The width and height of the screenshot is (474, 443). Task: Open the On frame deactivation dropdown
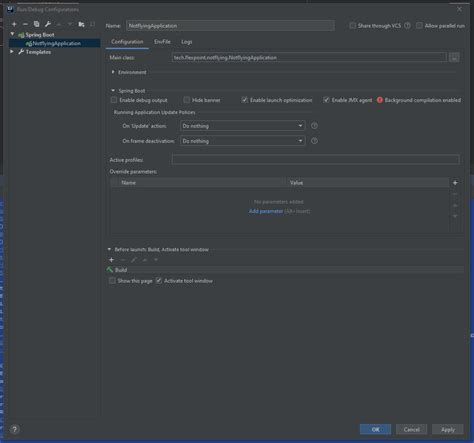tap(243, 141)
